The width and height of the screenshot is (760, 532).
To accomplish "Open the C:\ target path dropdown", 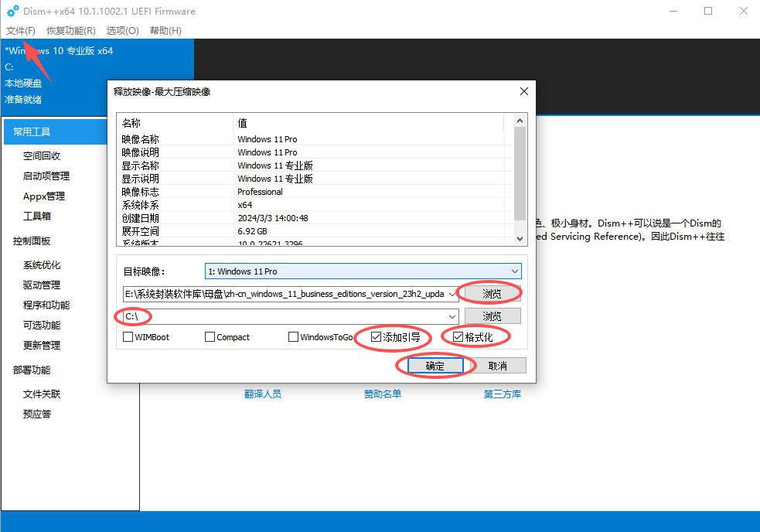I will tap(452, 316).
